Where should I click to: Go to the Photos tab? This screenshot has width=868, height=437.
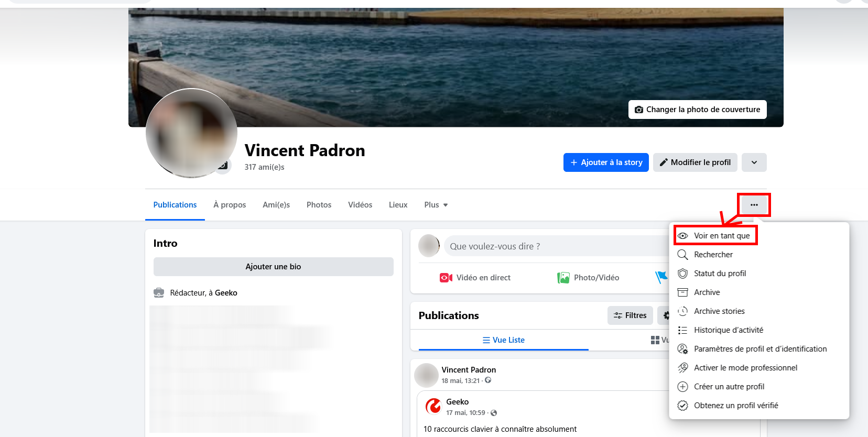(319, 205)
